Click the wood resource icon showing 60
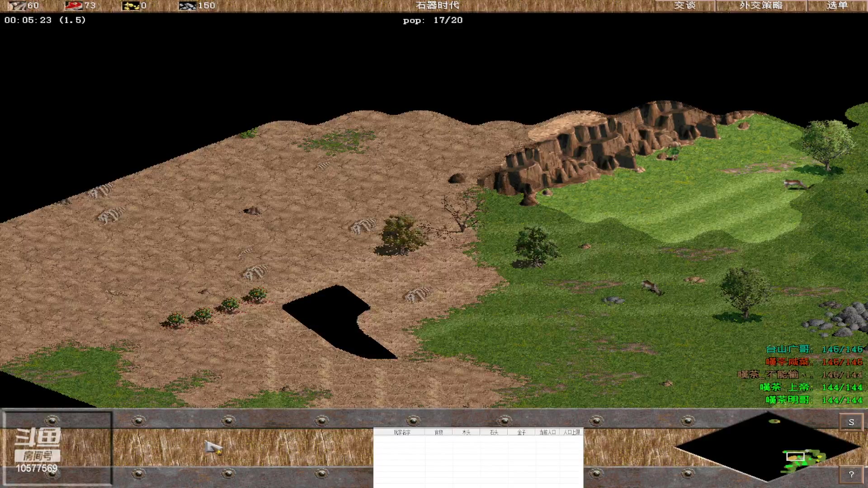This screenshot has width=868, height=488. click(x=16, y=5)
